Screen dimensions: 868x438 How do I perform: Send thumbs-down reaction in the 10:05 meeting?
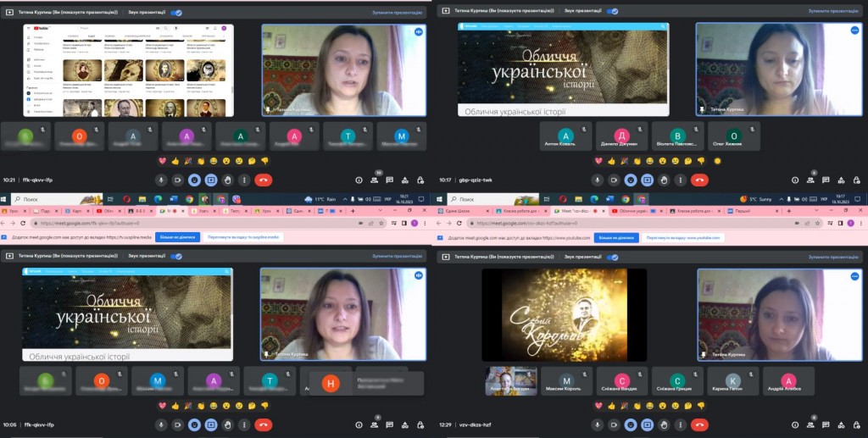[264, 405]
